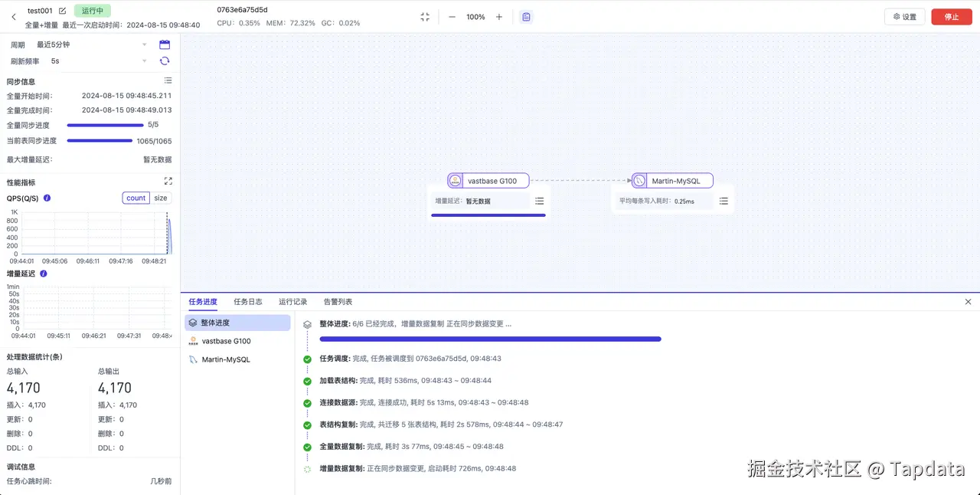Click the overall progress bar 6/6

point(490,339)
